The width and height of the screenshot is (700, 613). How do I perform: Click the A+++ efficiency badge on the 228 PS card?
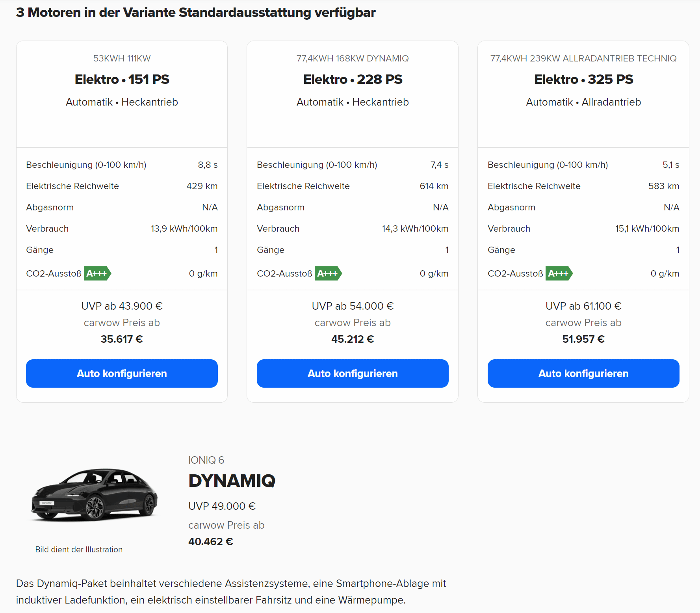point(328,273)
